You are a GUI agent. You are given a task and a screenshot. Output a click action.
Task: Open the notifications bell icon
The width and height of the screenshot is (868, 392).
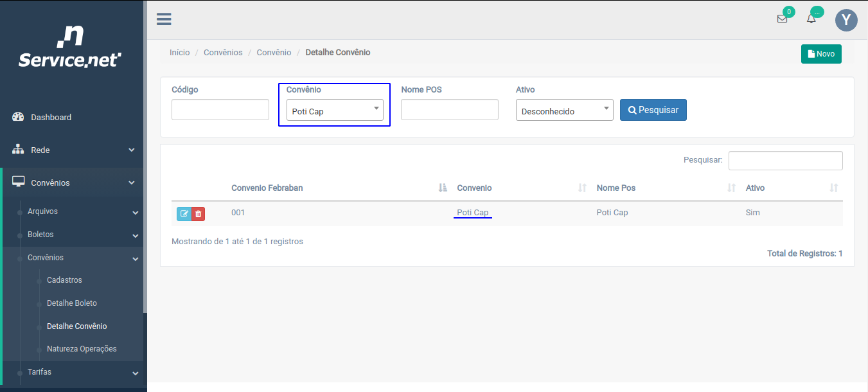[x=811, y=19]
